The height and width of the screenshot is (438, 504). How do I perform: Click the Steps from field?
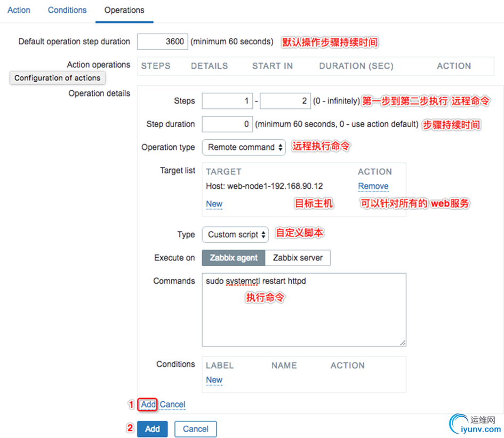coord(227,101)
